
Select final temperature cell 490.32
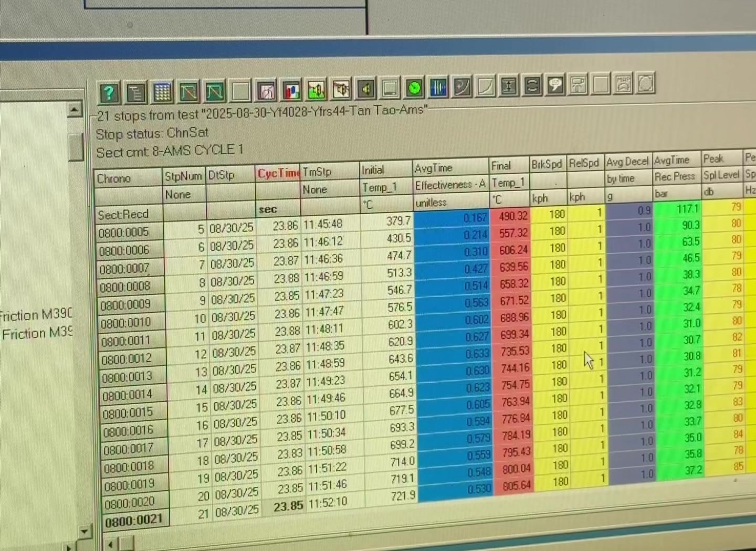click(509, 216)
